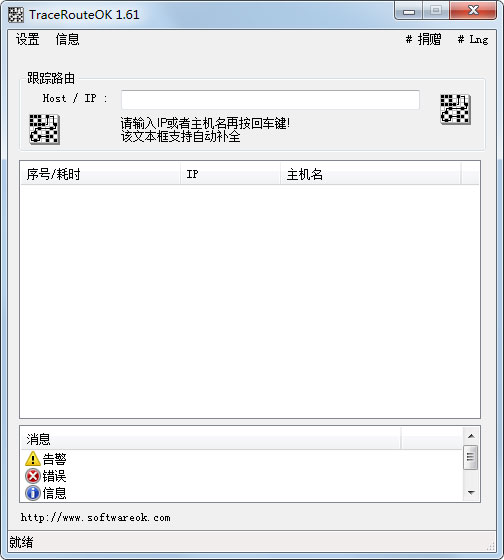Click the traceroute icon right of Host field
The height and width of the screenshot is (560, 504).
[x=455, y=109]
